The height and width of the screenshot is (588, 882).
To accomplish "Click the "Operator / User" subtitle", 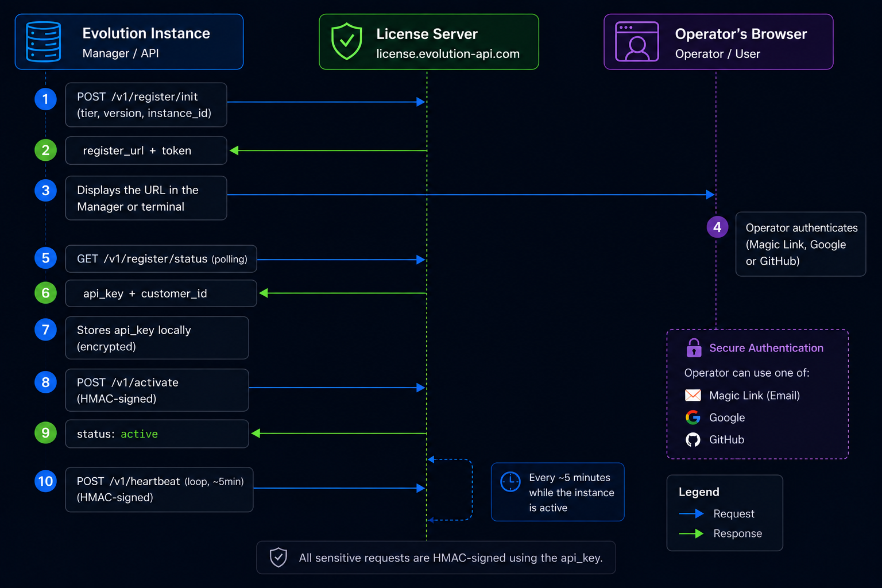I will click(x=717, y=54).
